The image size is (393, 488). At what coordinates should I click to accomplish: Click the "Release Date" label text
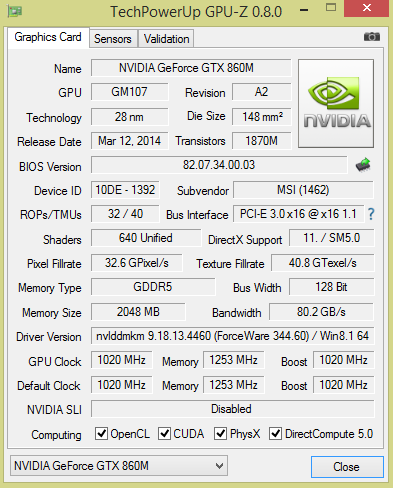[x=49, y=142]
